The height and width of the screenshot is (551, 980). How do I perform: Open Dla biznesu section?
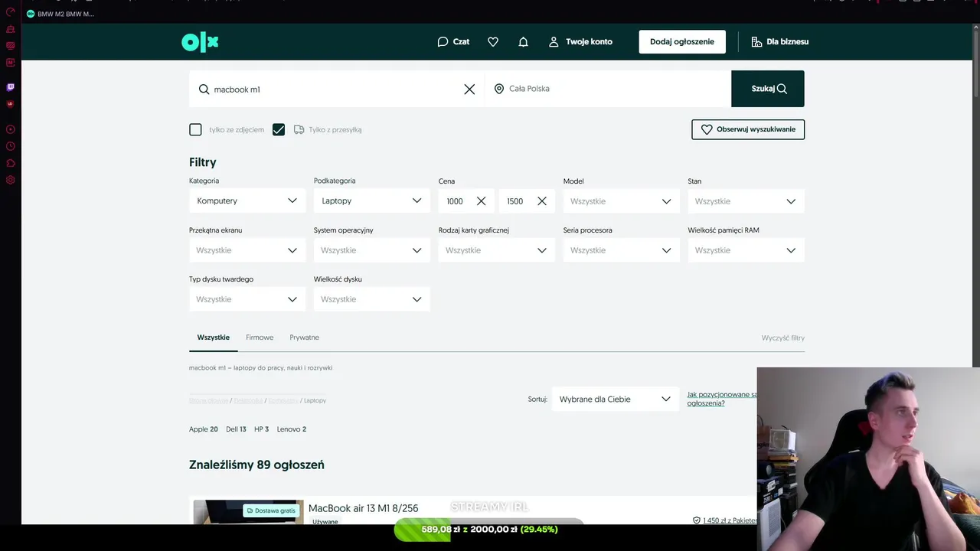coord(779,42)
